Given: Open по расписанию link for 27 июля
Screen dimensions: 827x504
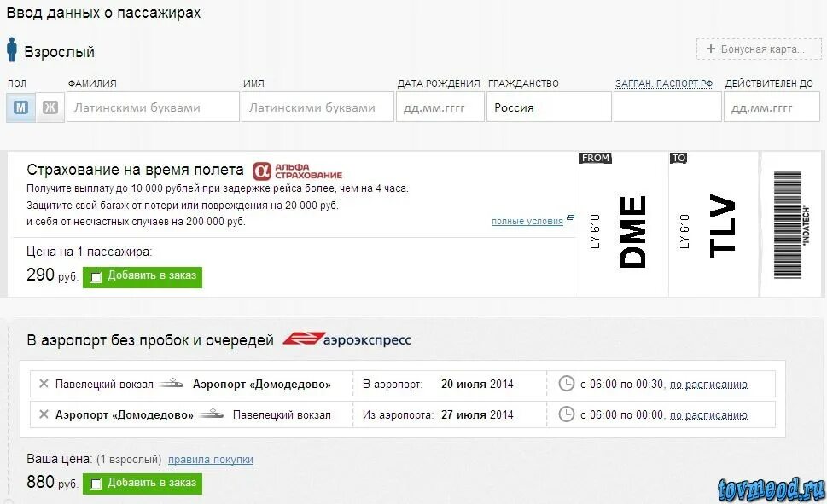Looking at the screenshot, I should (708, 415).
